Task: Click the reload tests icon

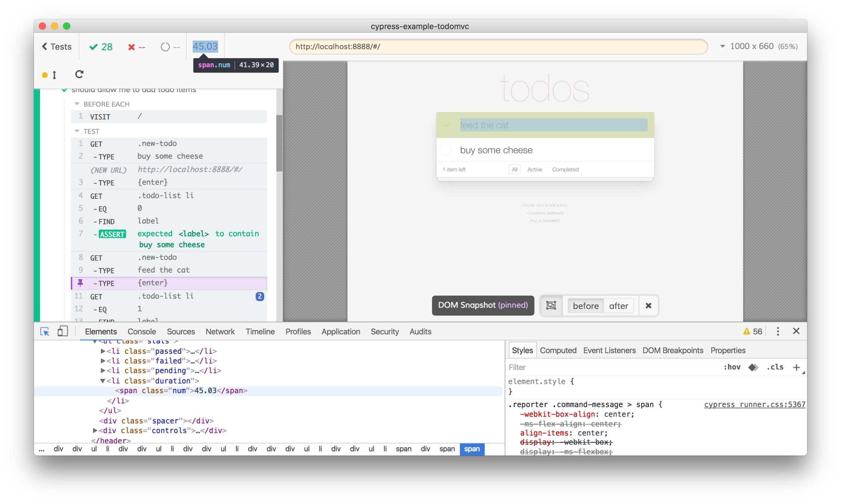Action: pyautogui.click(x=79, y=74)
